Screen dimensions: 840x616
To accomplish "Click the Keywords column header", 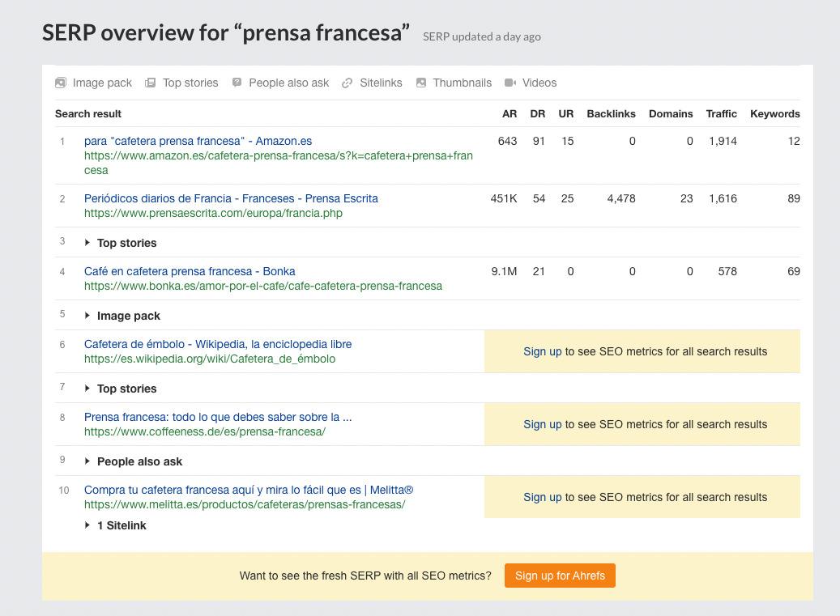I will click(x=774, y=113).
